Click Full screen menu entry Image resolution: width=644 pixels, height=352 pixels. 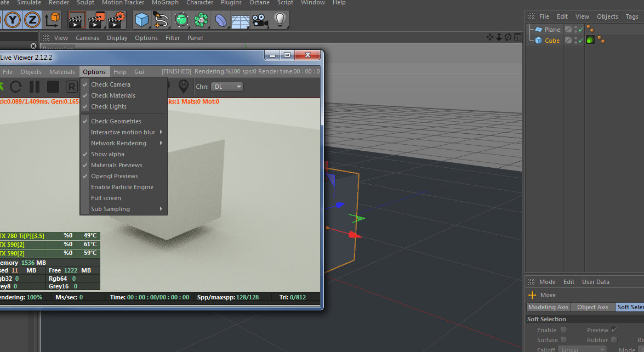coord(124,198)
